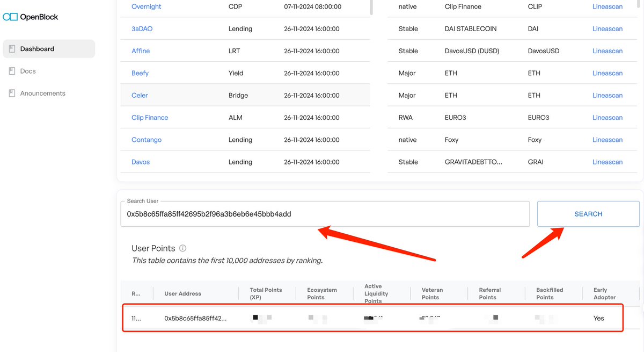The image size is (644, 352).
Task: Select the Bridge category for Celer
Action: click(x=238, y=95)
